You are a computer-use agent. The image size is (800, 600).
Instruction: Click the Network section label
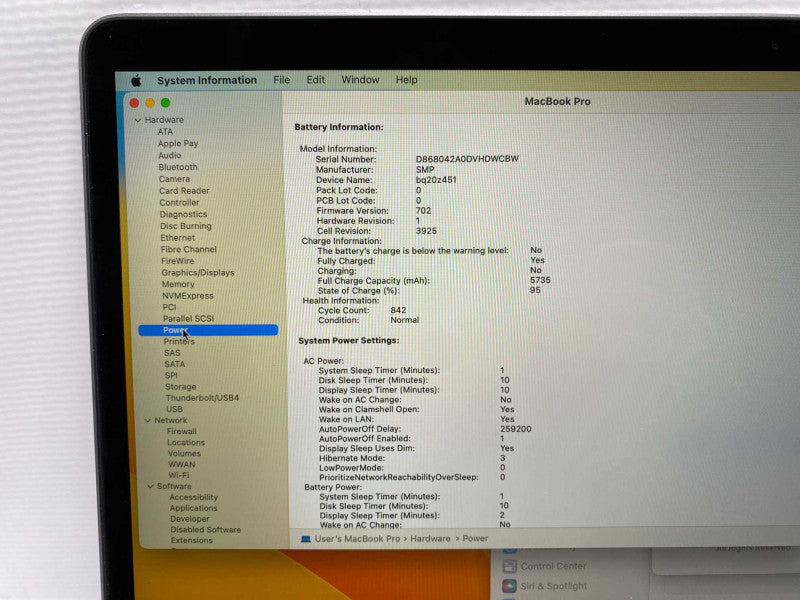pyautogui.click(x=170, y=420)
